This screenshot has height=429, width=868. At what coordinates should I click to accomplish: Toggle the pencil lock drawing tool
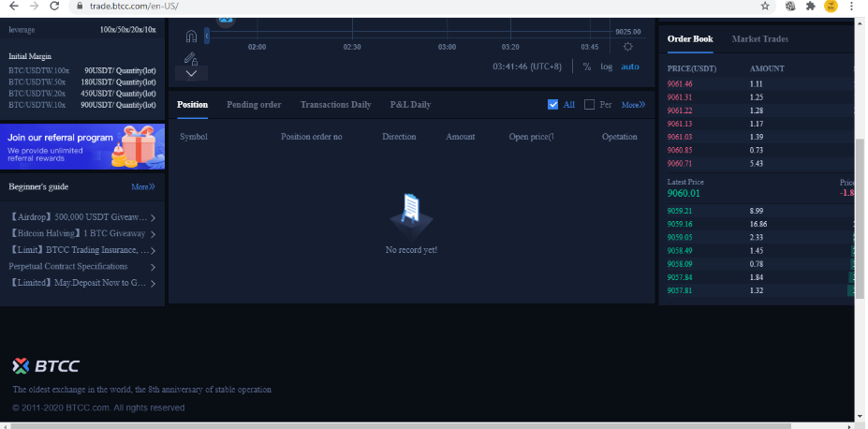pyautogui.click(x=191, y=58)
